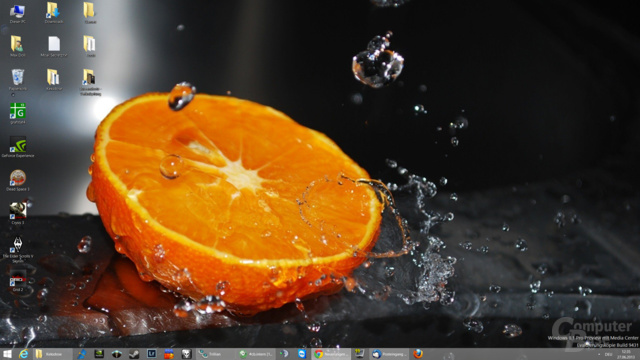Open Firefox from the taskbar
This screenshot has height=360, width=640.
pos(418,354)
